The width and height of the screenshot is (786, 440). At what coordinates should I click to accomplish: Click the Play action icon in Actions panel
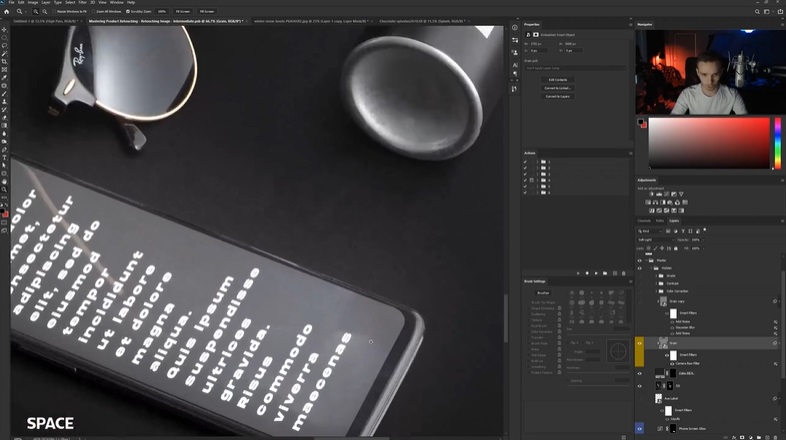click(x=596, y=273)
